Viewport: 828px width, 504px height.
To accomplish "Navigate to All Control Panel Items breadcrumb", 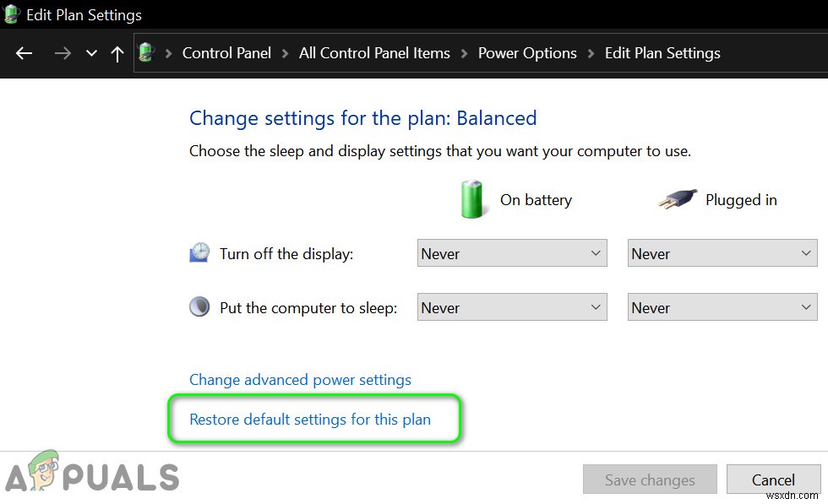I will 374,52.
